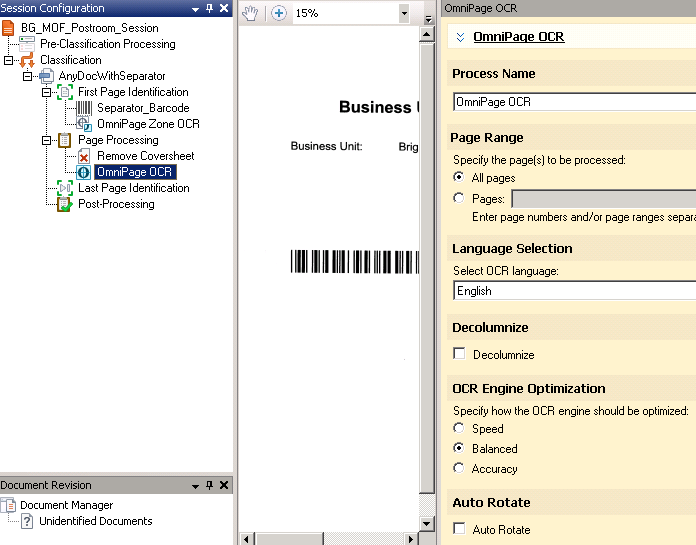Click the Document Manager icon
The width and height of the screenshot is (696, 545).
tap(8, 505)
